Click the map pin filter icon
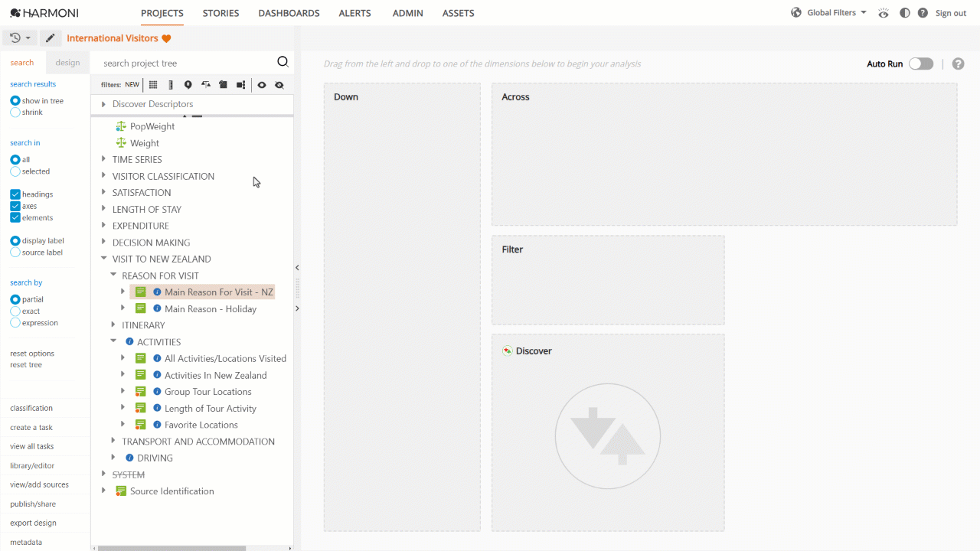 coord(188,85)
